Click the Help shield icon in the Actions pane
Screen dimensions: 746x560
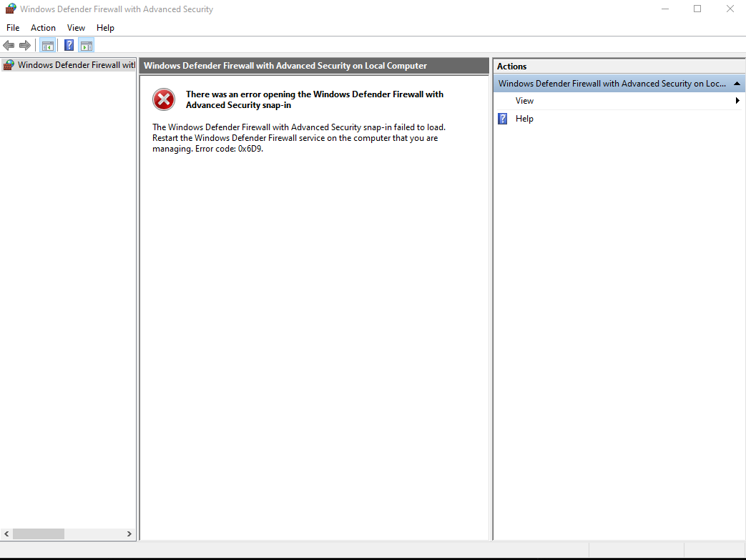coord(502,118)
